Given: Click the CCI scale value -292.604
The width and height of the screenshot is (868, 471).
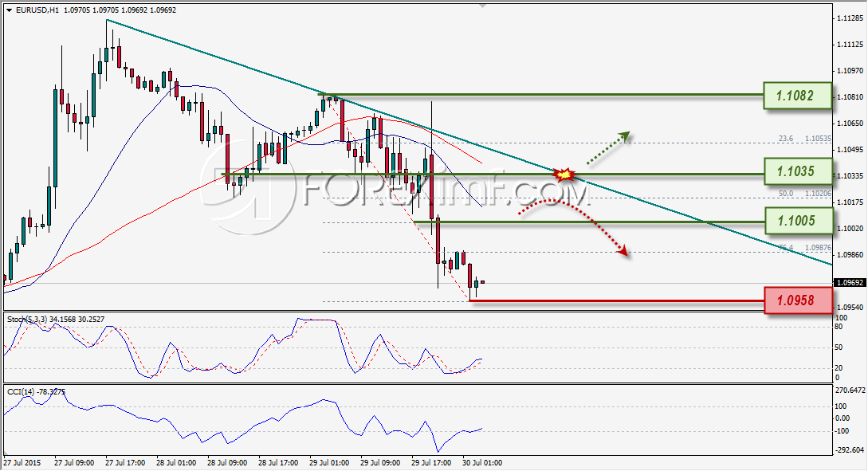Looking at the screenshot, I should coord(849,450).
